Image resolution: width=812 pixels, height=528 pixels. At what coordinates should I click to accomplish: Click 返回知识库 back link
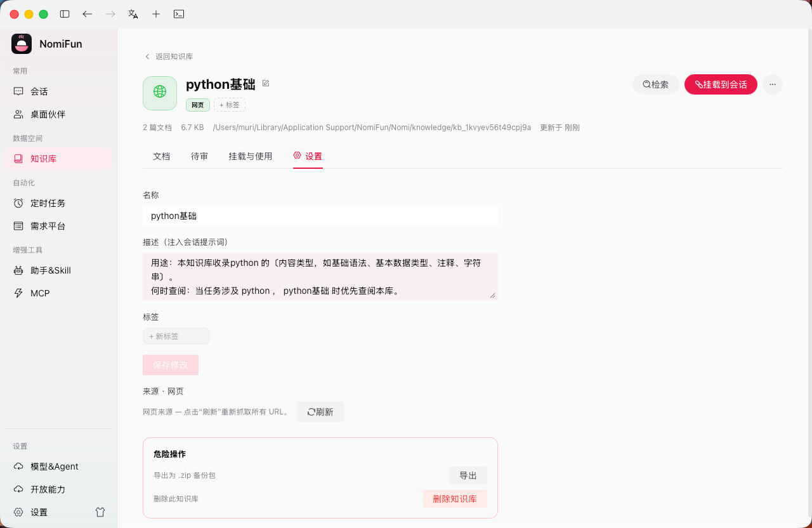(x=169, y=56)
